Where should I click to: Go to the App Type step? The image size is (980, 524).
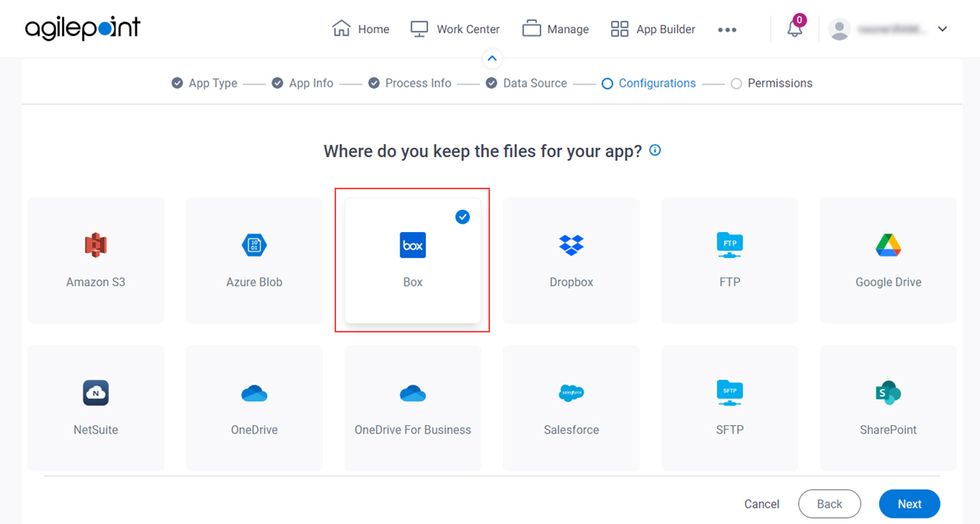click(204, 83)
